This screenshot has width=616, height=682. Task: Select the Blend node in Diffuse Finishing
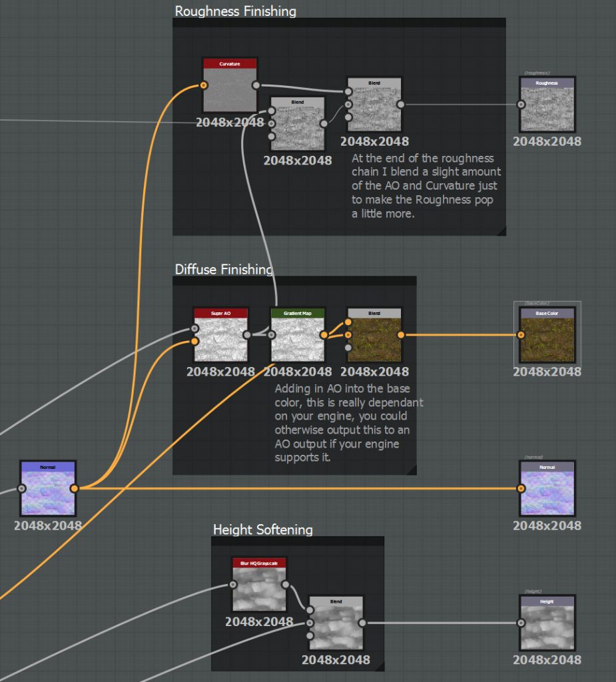coord(374,336)
